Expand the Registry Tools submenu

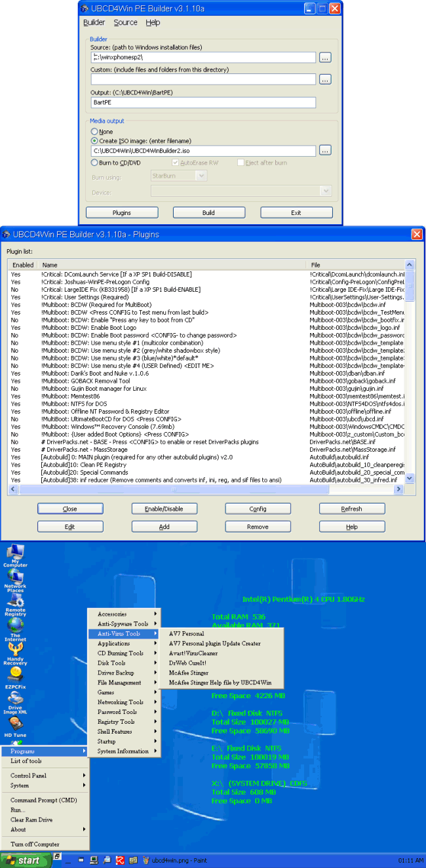(x=124, y=722)
